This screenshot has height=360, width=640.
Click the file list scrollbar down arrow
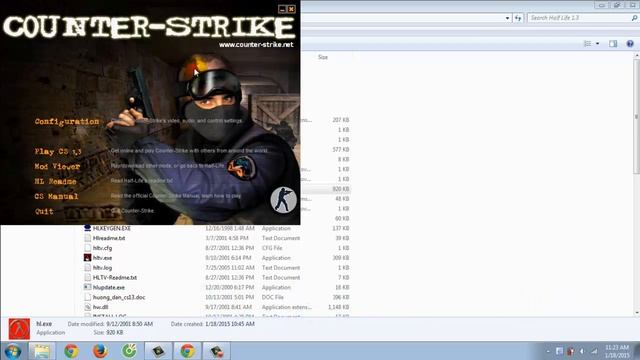[x=636, y=313]
